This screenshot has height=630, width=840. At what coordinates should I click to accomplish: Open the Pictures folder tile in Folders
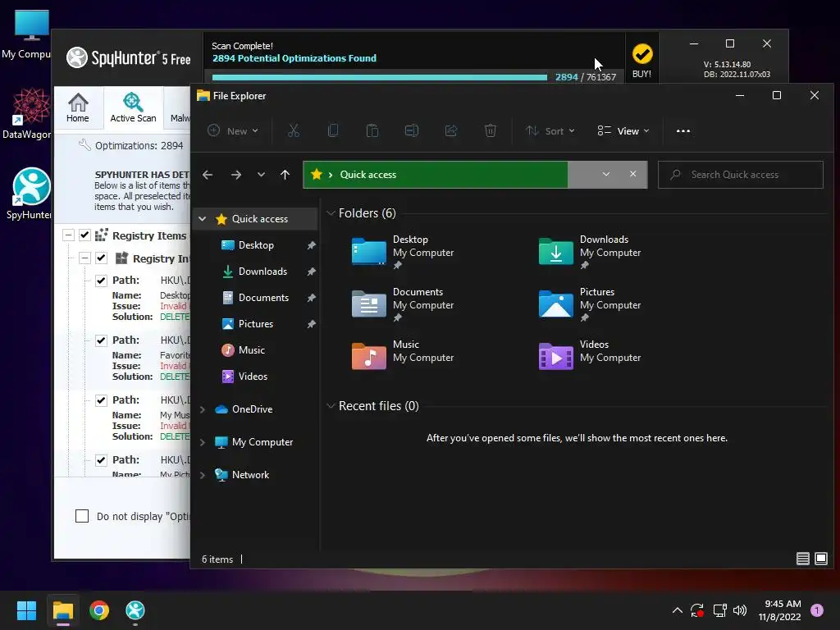[590, 304]
